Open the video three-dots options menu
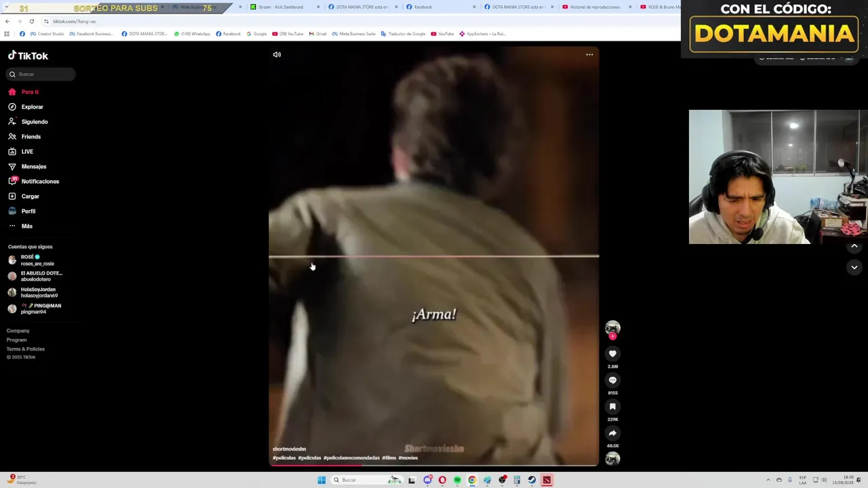 (x=589, y=54)
